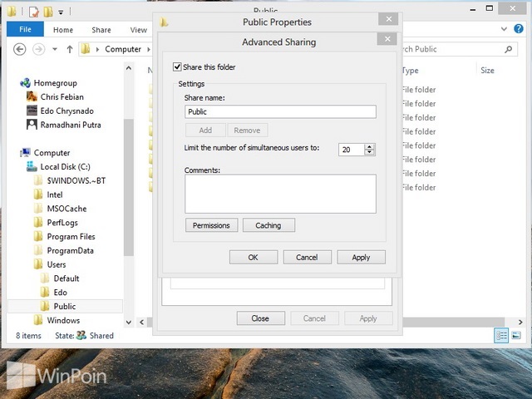532x399 pixels.
Task: Click the Comments text box
Action: point(280,194)
